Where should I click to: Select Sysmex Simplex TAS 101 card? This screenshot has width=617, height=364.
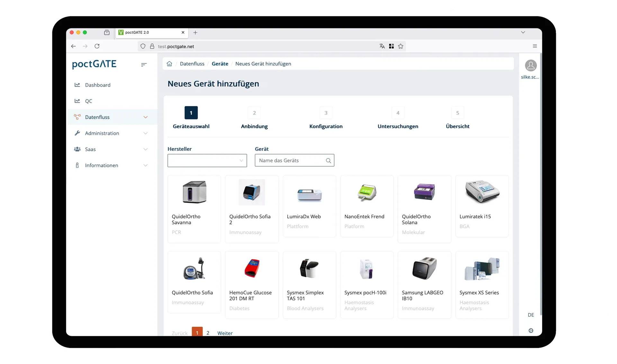(309, 285)
